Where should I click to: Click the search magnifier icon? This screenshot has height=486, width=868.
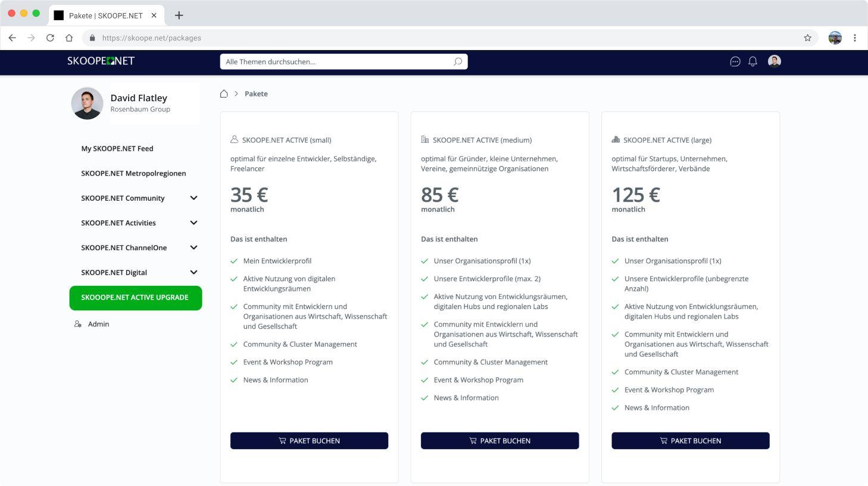pos(458,61)
